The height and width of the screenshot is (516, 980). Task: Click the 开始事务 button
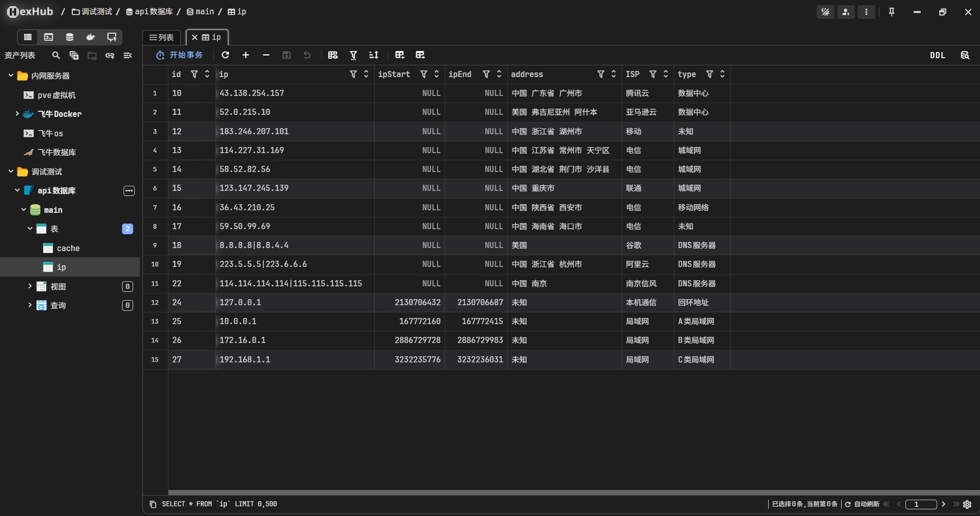pyautogui.click(x=180, y=55)
